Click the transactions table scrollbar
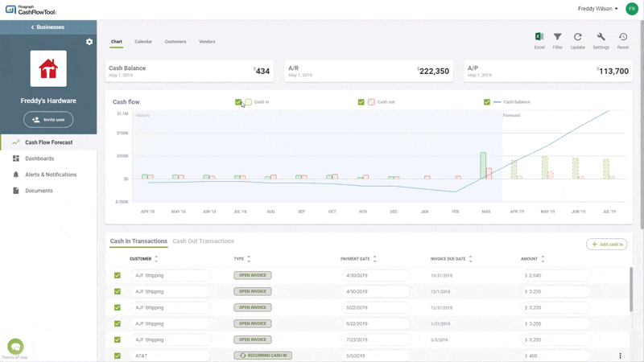This screenshot has width=644, height=362. pos(631,290)
